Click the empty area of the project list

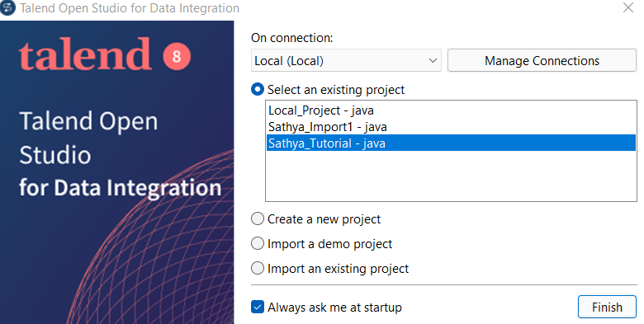tap(451, 176)
